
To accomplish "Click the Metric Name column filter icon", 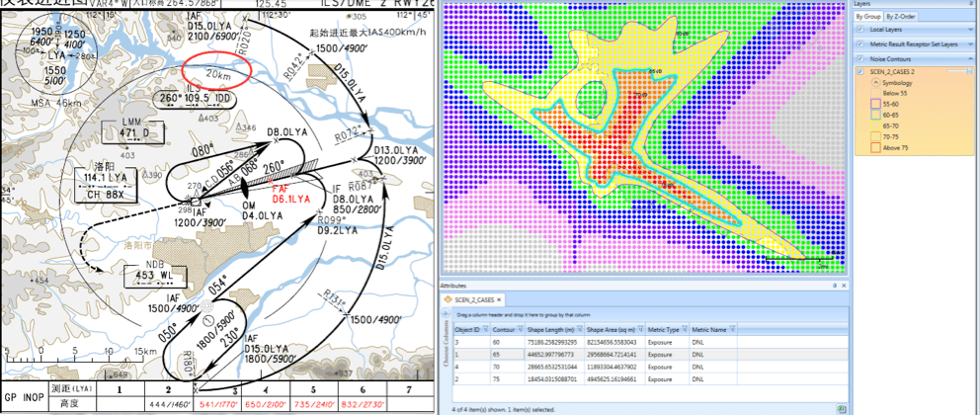I will coord(734,330).
